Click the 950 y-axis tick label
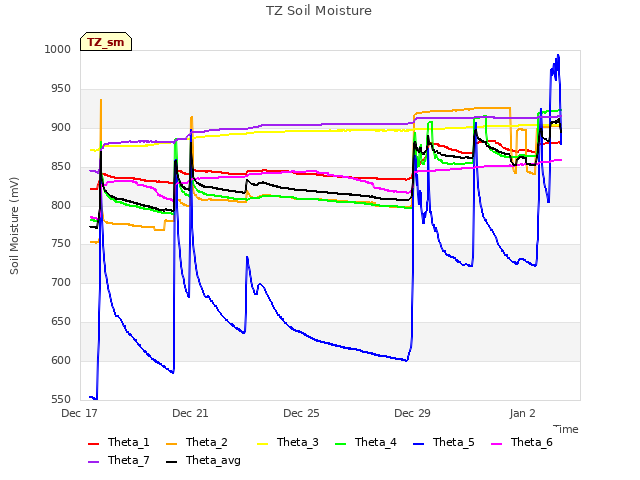This screenshot has width=640, height=480. pos(61,89)
